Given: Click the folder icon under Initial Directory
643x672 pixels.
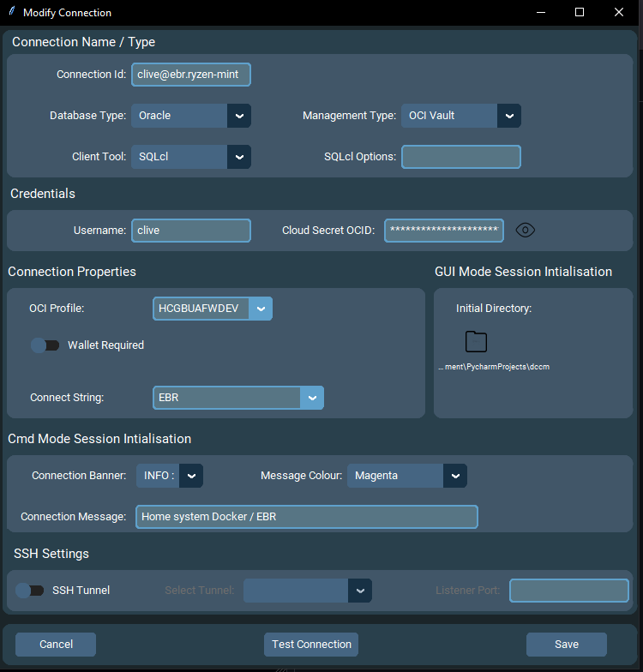Looking at the screenshot, I should 476,341.
